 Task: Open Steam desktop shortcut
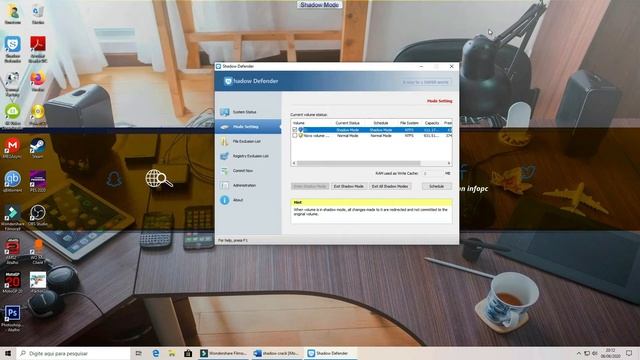pos(38,148)
